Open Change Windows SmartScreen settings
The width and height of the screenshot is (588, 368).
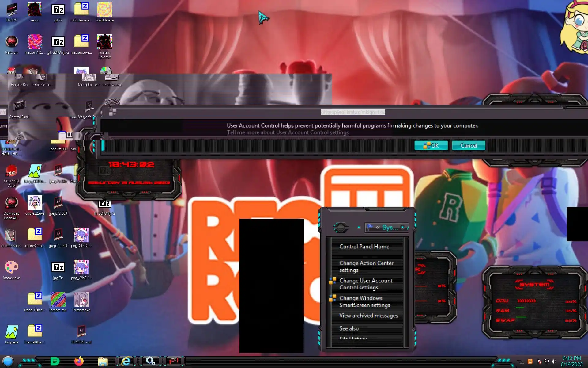tap(364, 301)
